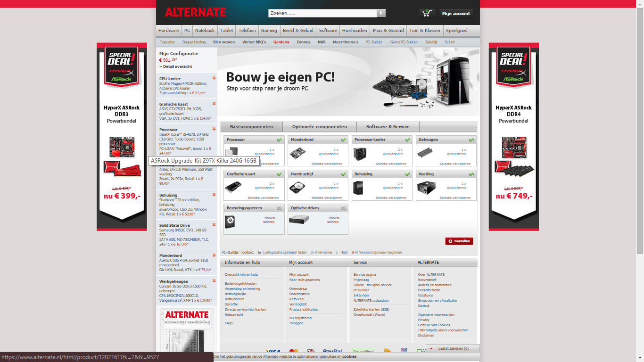Change selection in Moederbord card

click(327, 164)
